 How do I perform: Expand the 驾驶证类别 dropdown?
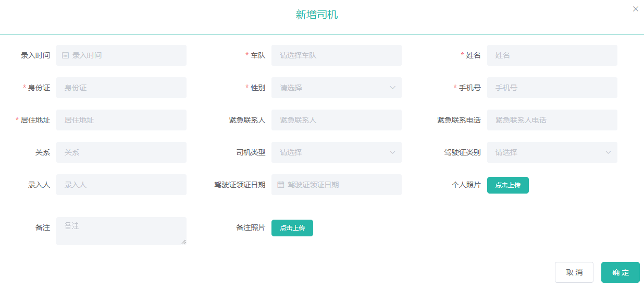[552, 152]
